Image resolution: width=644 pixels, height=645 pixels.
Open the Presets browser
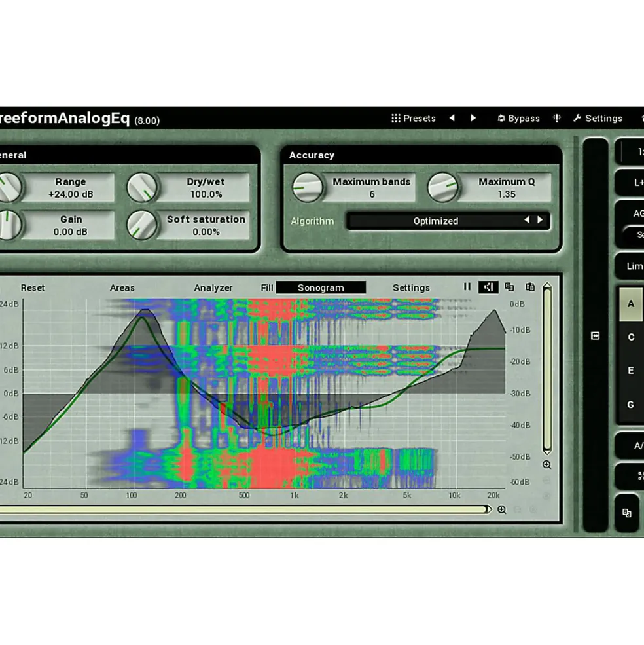point(413,119)
